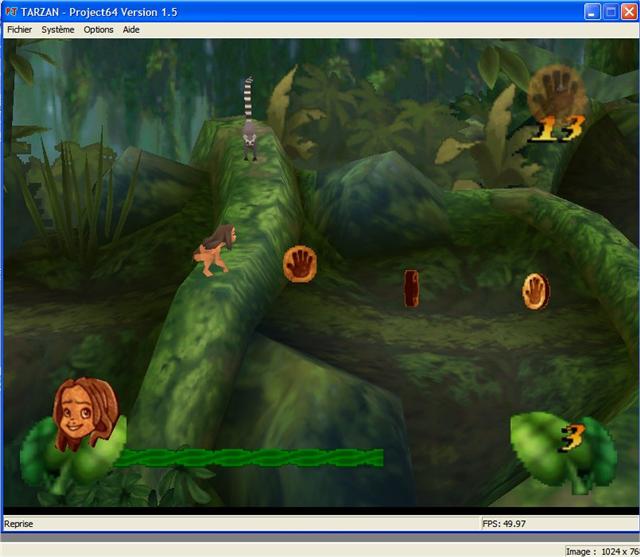Click the TARZAN - Project64 Version 1.5 title
The height and width of the screenshot is (557, 640).
point(99,12)
